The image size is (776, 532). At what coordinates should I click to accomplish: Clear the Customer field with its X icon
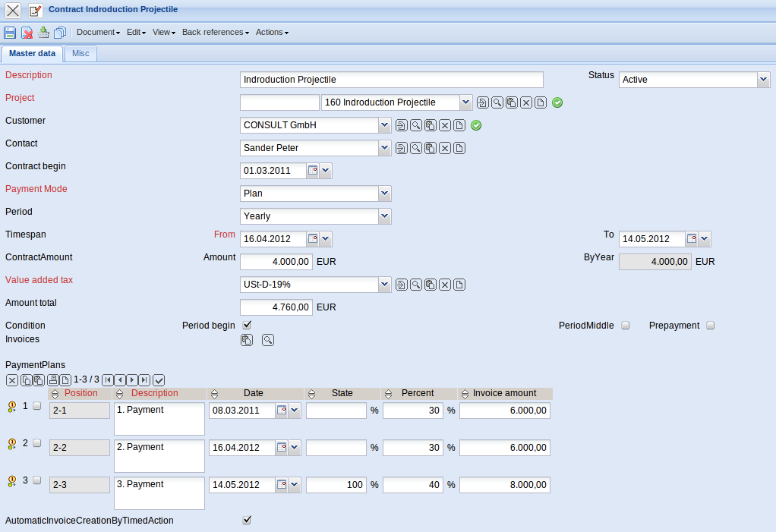tap(445, 125)
